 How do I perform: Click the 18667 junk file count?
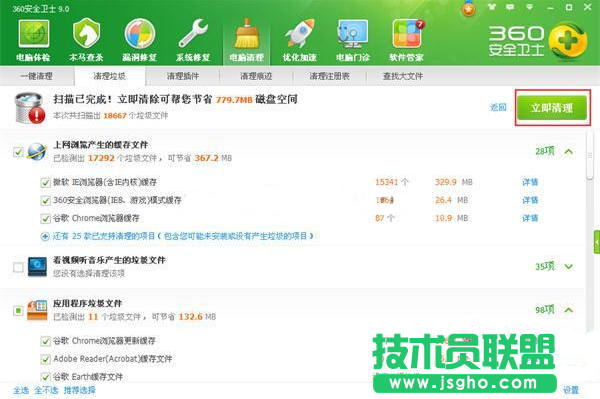coord(115,116)
